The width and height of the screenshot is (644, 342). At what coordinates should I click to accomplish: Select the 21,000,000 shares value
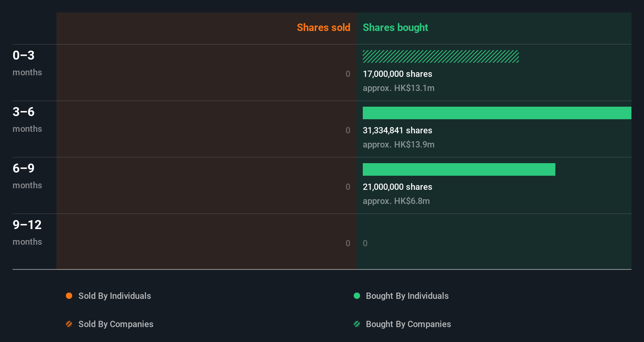click(x=397, y=187)
